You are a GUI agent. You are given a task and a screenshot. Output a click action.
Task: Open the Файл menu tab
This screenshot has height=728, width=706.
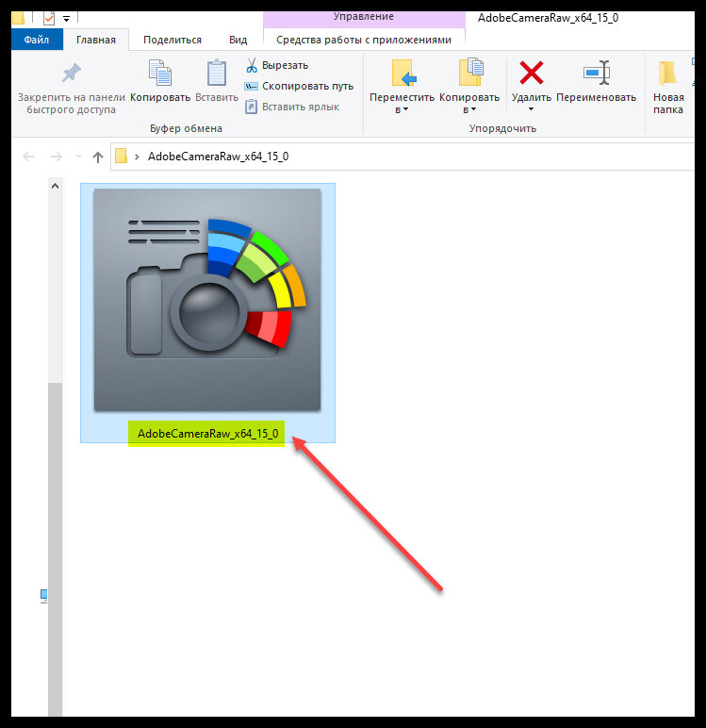tap(37, 40)
